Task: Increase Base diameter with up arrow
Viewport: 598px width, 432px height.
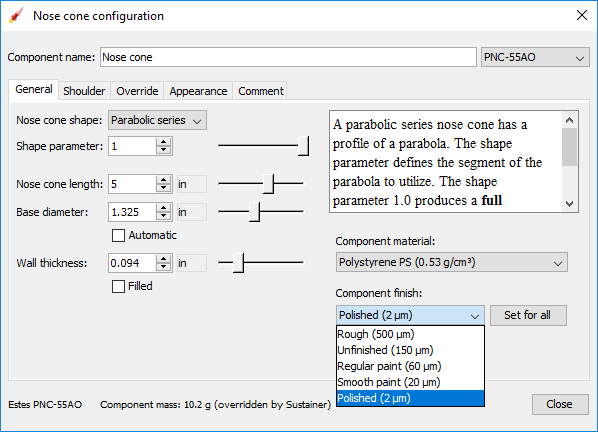Action: (164, 207)
